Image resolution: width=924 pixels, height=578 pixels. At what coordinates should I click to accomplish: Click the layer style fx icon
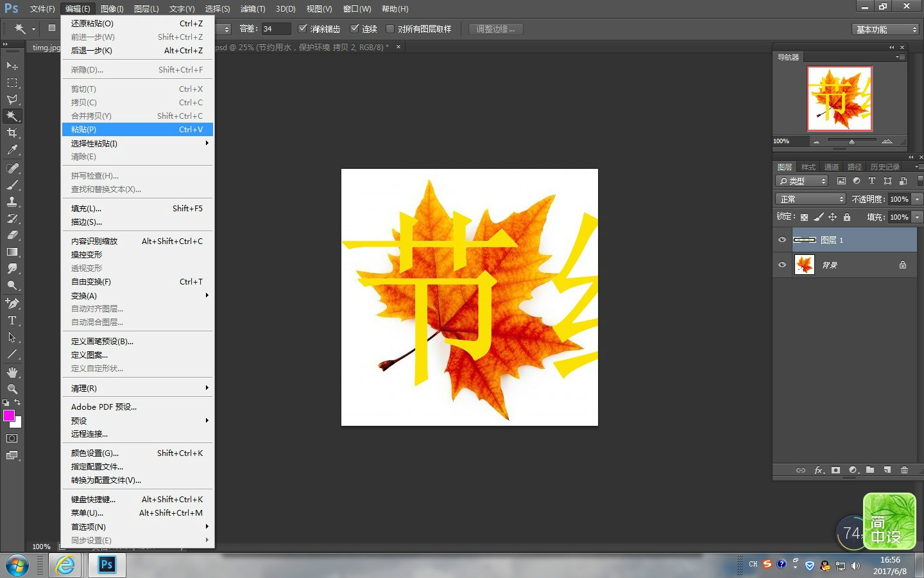[819, 470]
